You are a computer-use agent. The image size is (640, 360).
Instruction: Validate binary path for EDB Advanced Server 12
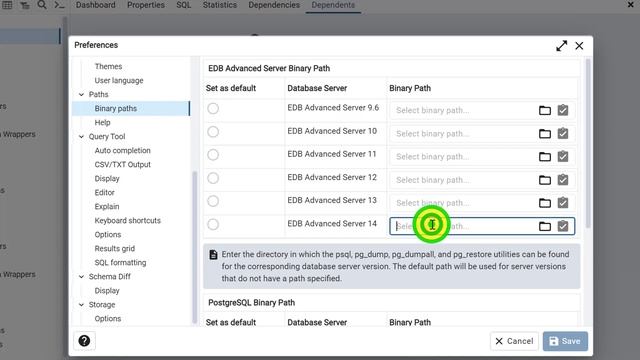tap(563, 180)
